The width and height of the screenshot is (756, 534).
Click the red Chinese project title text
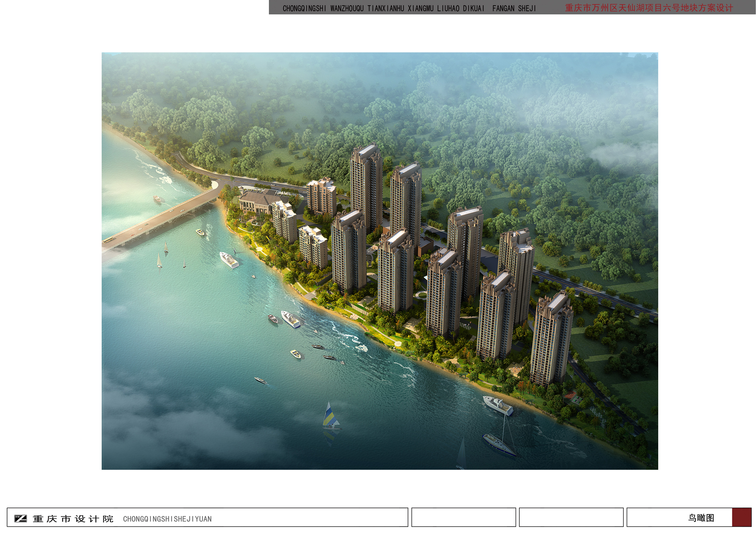coord(649,8)
